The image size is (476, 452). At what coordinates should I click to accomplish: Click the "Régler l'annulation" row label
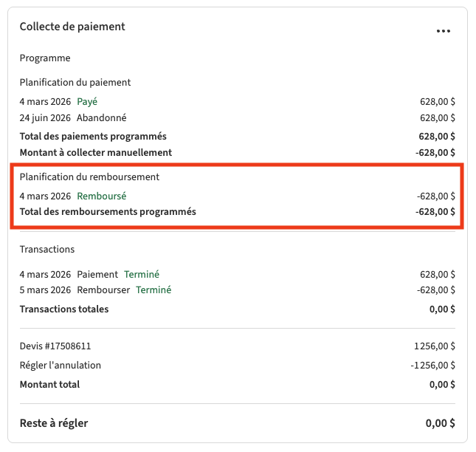coord(61,365)
